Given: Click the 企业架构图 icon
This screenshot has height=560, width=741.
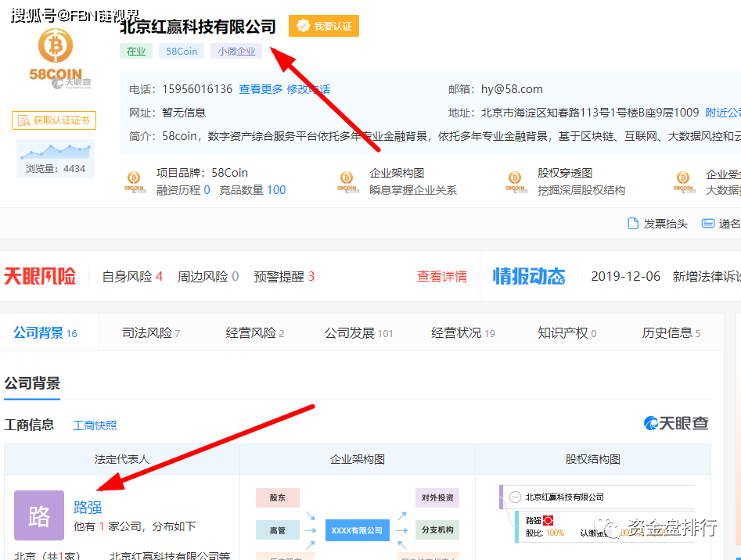Looking at the screenshot, I should tap(348, 181).
